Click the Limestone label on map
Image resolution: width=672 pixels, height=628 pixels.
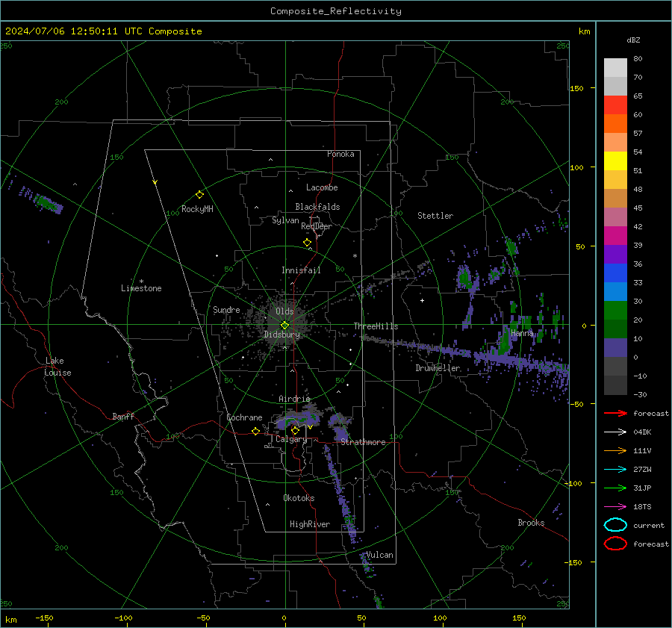click(x=141, y=288)
